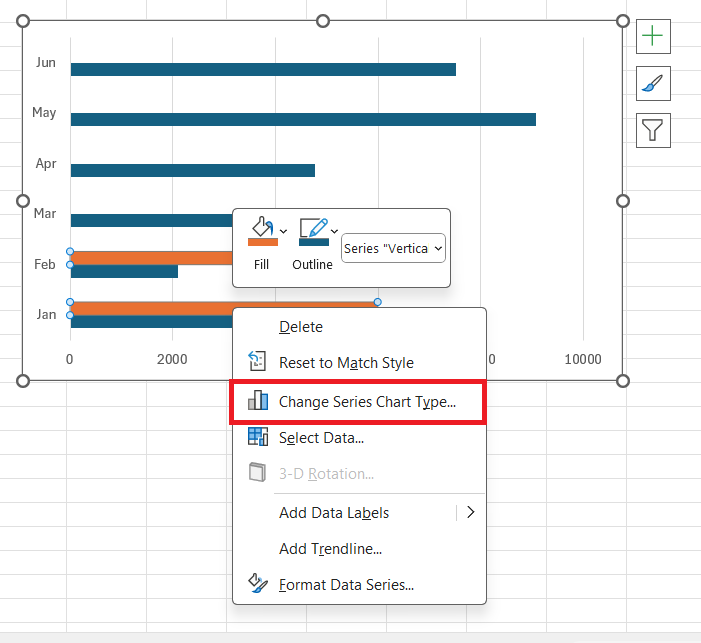Click Add Data Labels menu entry
Screen dimensions: 701x643
pyautogui.click(x=334, y=513)
